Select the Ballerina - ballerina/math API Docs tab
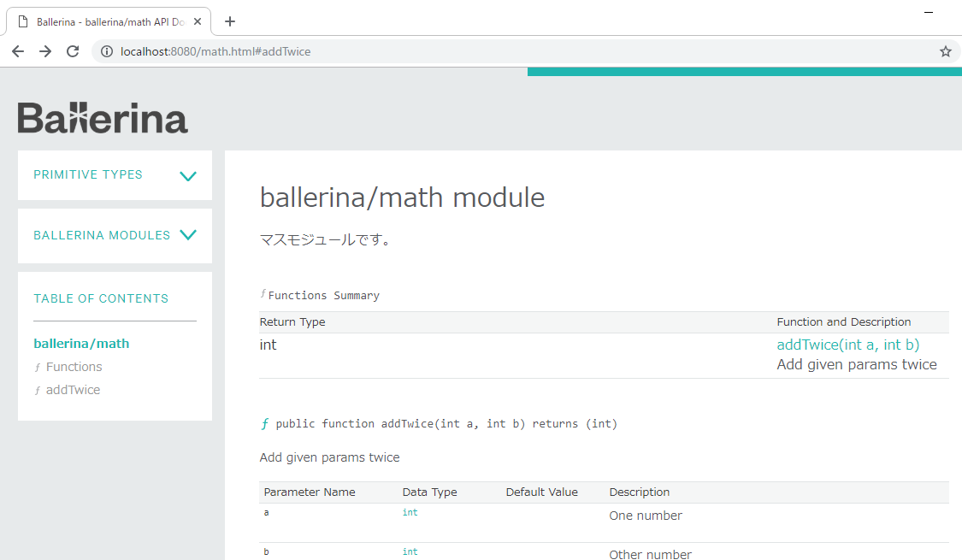Image resolution: width=962 pixels, height=560 pixels. point(109,21)
